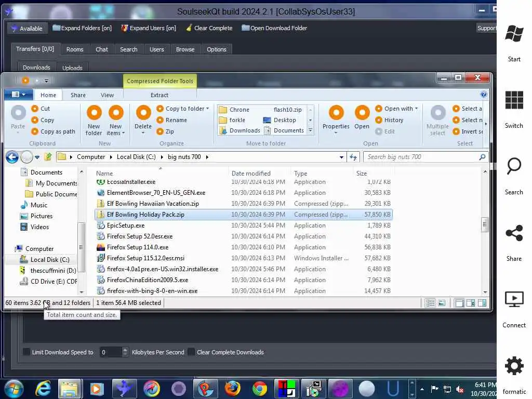Click Open Download Folder in Soulseek
This screenshot has width=532, height=399.
274,28
